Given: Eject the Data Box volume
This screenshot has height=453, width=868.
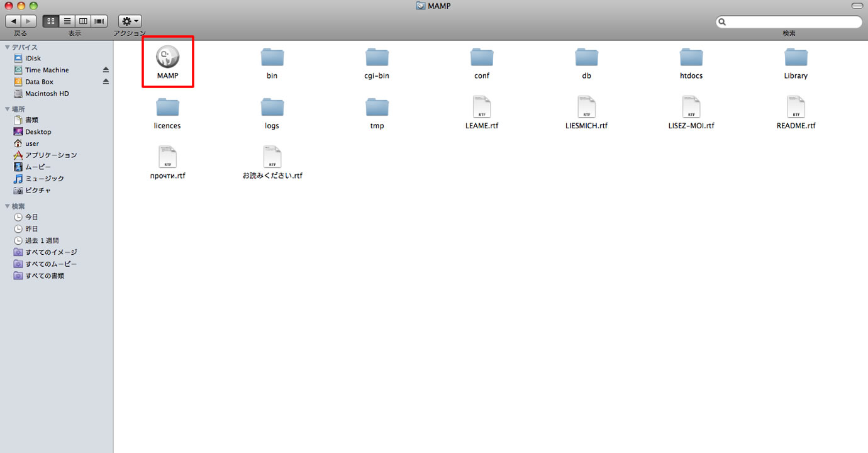Looking at the screenshot, I should click(x=106, y=82).
